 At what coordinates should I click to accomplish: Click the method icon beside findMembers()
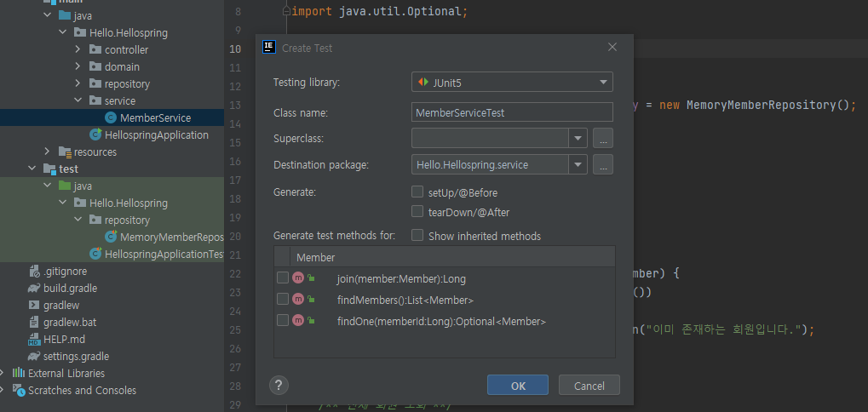point(298,300)
